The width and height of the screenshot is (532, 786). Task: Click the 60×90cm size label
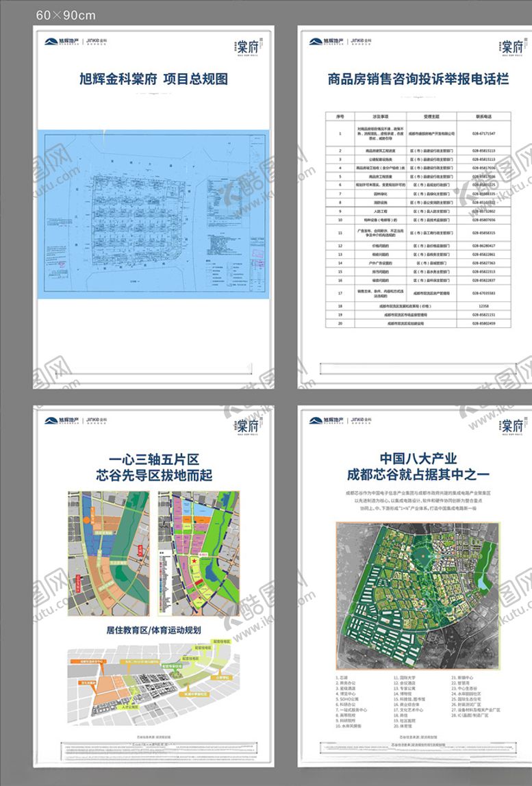(66, 15)
